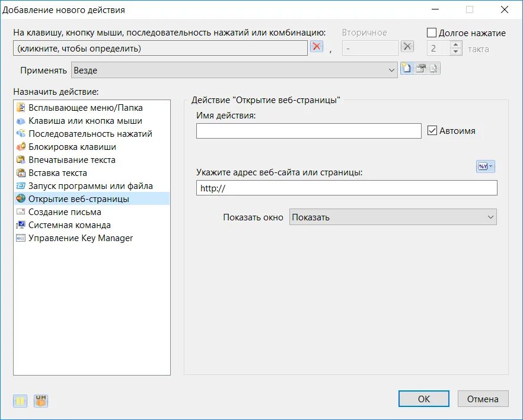Click the Управление Key Manager icon
This screenshot has width=523, height=420.
pyautogui.click(x=21, y=238)
